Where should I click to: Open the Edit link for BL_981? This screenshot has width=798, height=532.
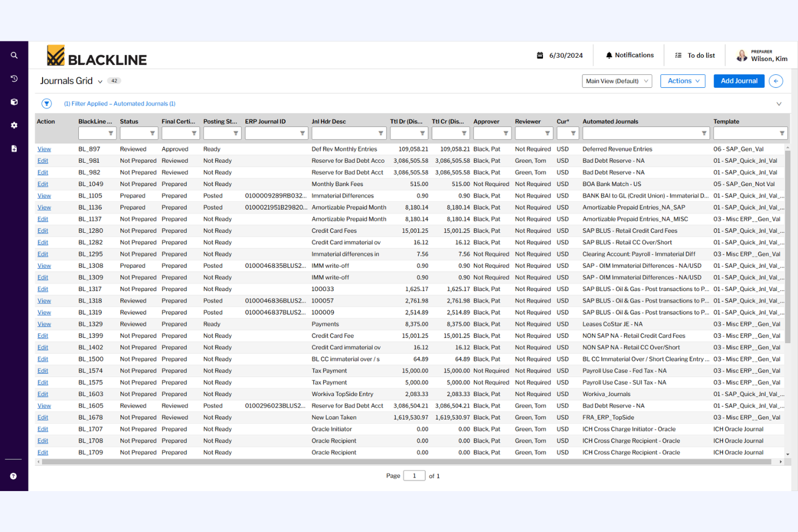coord(43,160)
